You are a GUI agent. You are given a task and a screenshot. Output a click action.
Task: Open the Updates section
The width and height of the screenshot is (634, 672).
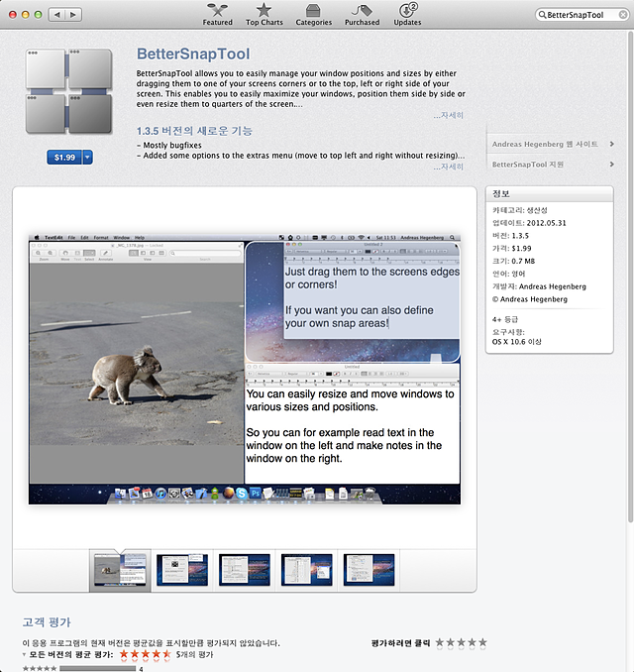[407, 15]
